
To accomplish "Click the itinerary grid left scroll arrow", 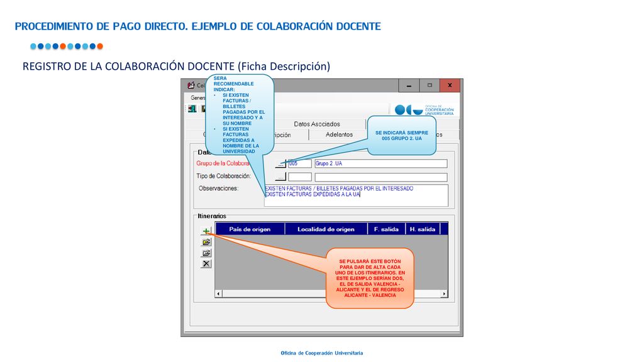I will click(218, 294).
